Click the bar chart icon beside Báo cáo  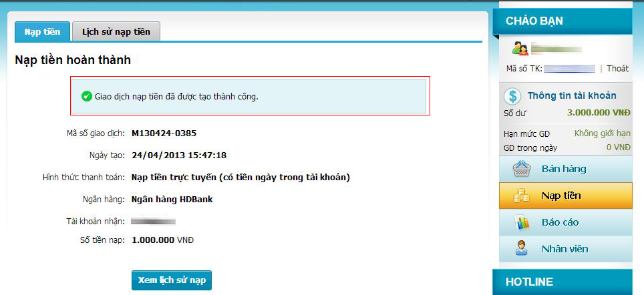pyautogui.click(x=522, y=222)
